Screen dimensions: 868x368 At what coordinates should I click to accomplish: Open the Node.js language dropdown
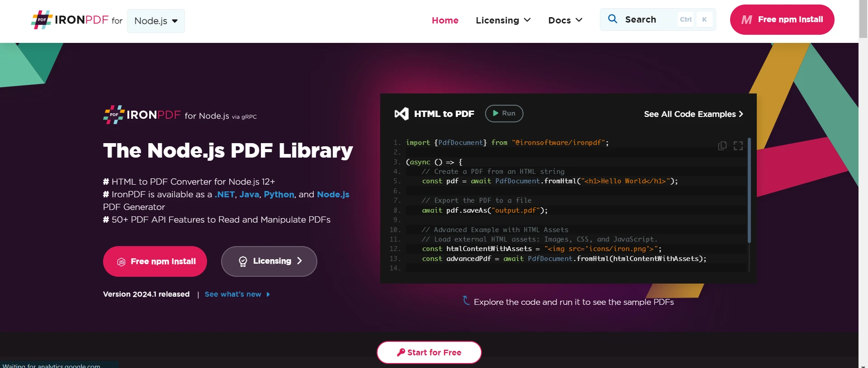point(156,21)
